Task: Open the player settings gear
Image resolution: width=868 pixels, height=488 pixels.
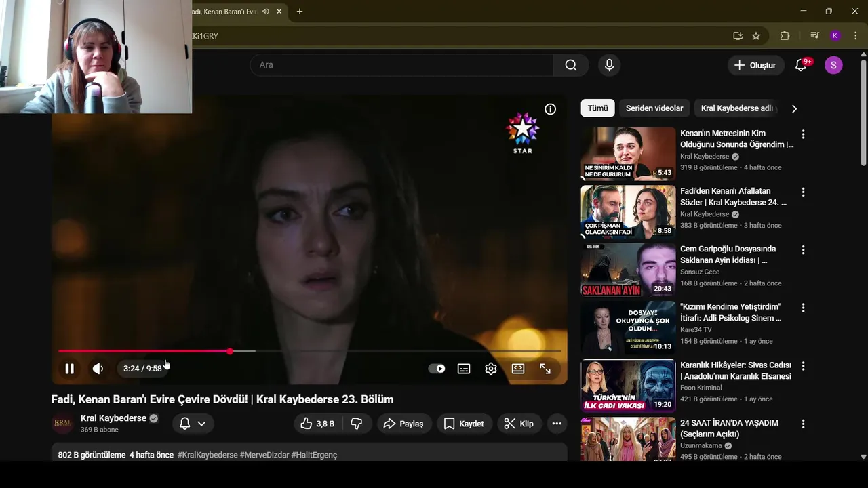Action: click(x=491, y=369)
